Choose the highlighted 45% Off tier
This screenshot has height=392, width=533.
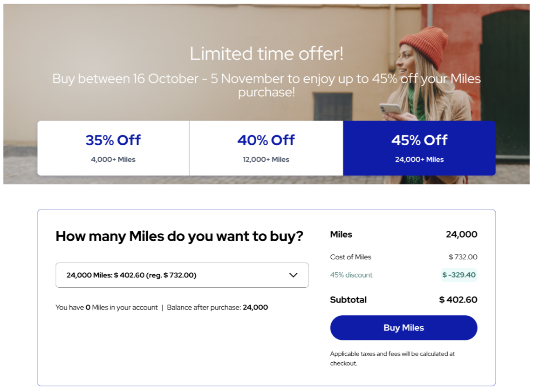click(x=419, y=148)
